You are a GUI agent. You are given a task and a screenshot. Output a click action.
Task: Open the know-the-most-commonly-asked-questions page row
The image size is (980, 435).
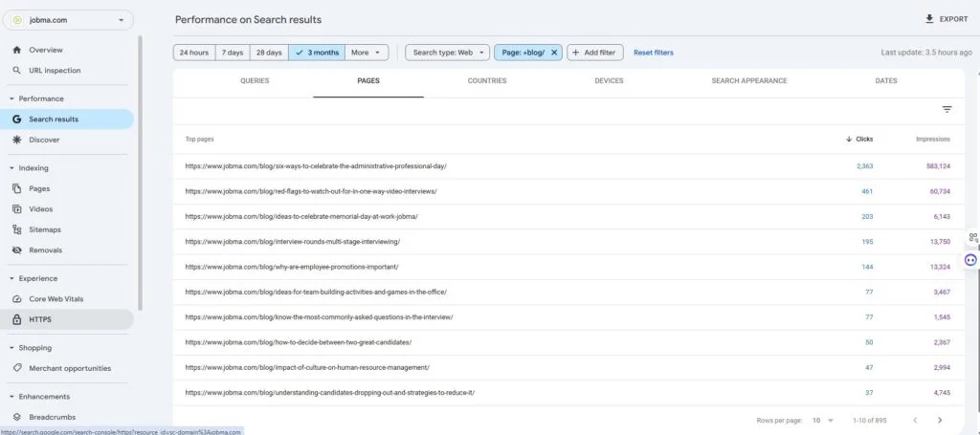pos(568,317)
